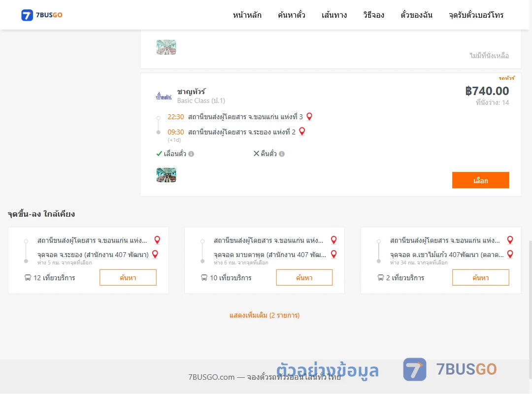Viewport: 532px width, 394px height.
Task: Open the หน้าหลัก menu item
Action: click(x=247, y=15)
